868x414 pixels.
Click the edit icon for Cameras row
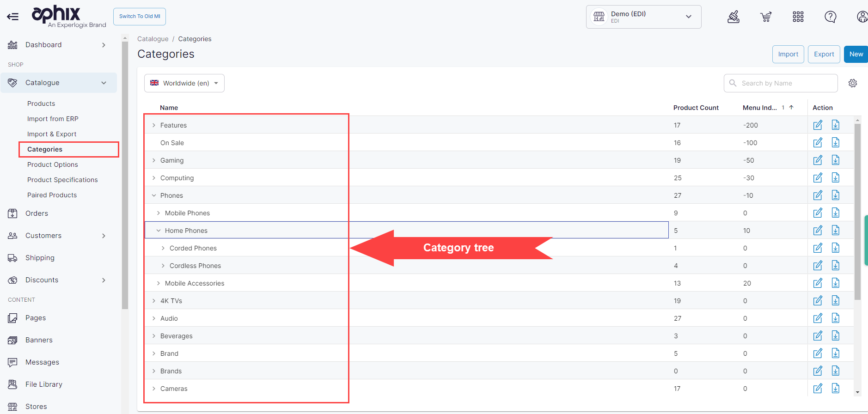(x=818, y=389)
